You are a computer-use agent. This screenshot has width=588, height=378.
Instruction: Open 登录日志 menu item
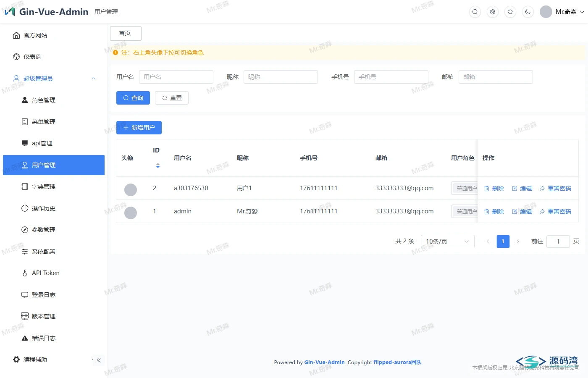point(54,295)
